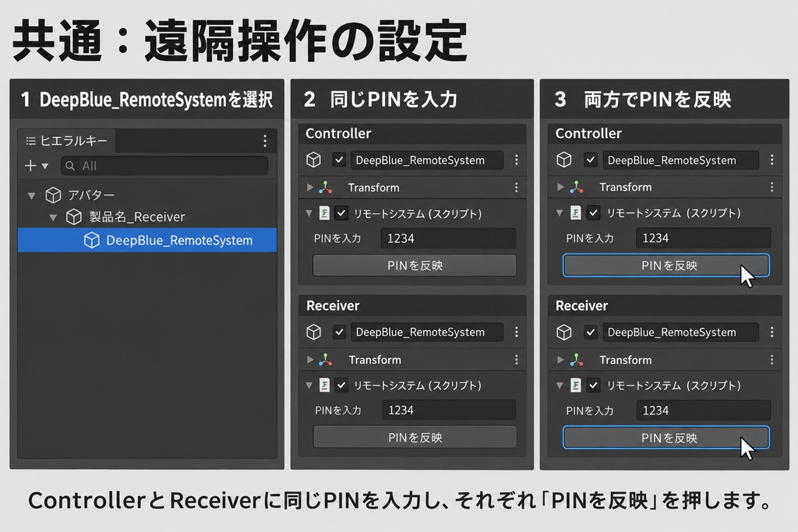Click the GameObject cube icon in step 2 Receiver

314,332
